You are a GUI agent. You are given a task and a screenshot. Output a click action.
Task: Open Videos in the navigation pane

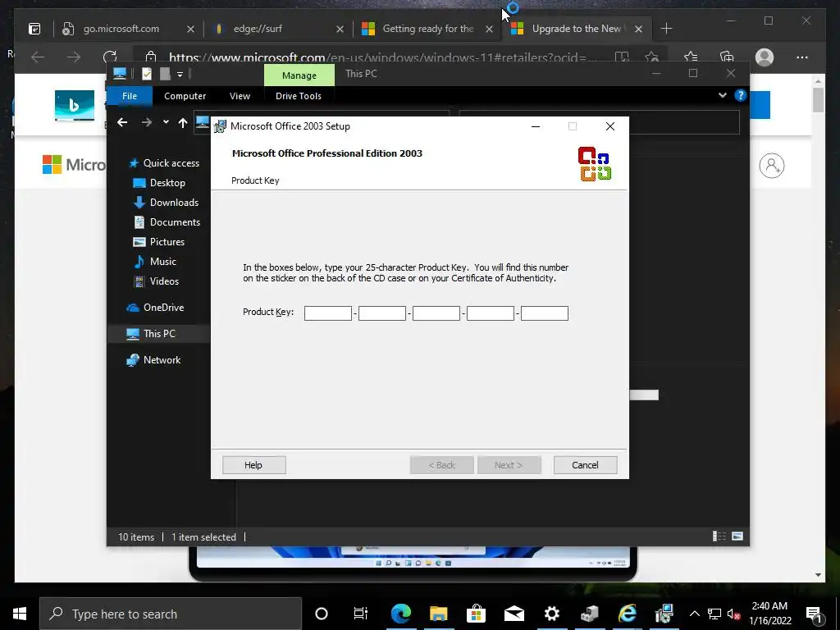155,281
